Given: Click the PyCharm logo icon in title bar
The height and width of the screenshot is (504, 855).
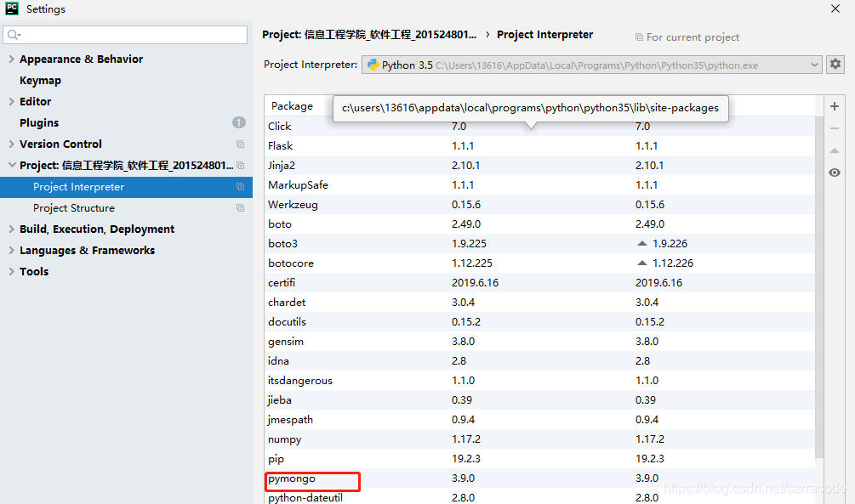Looking at the screenshot, I should 12,8.
